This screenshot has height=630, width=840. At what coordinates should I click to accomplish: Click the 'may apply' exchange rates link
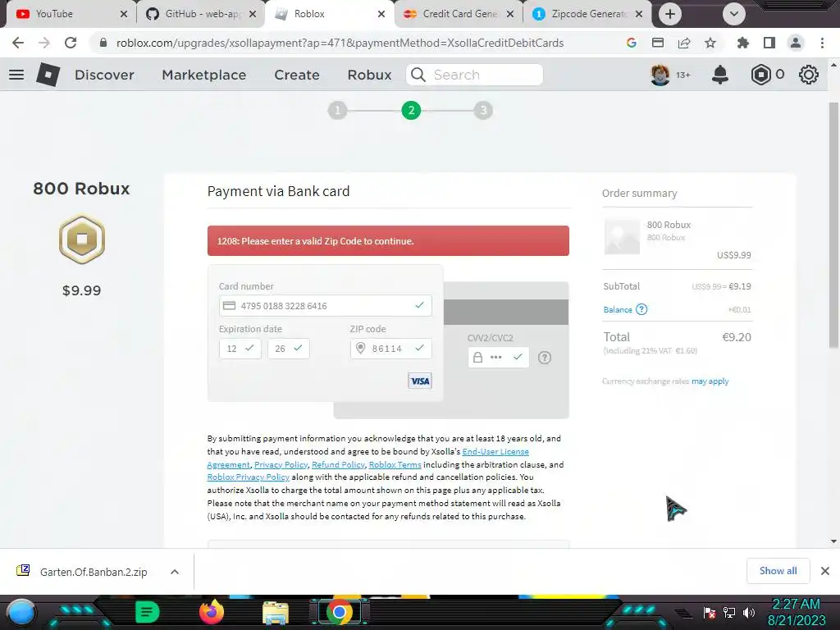tap(710, 381)
